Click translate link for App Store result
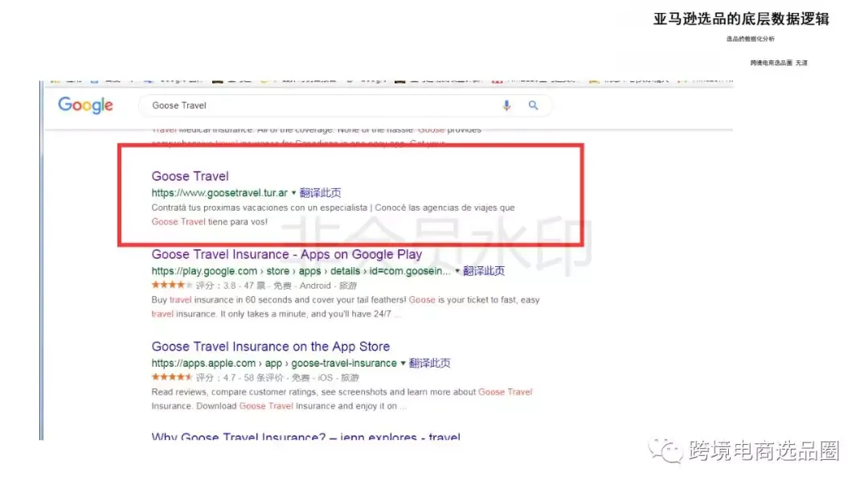Image resolution: width=868 pixels, height=489 pixels. point(429,364)
